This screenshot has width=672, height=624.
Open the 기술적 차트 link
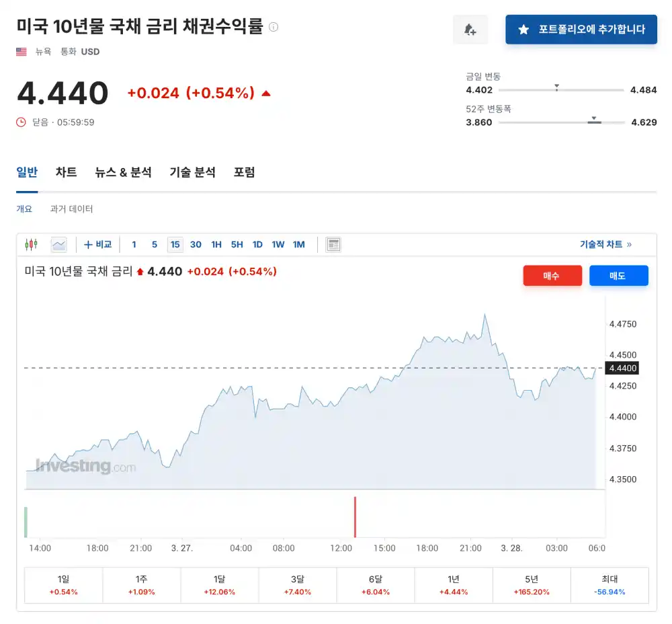point(600,243)
